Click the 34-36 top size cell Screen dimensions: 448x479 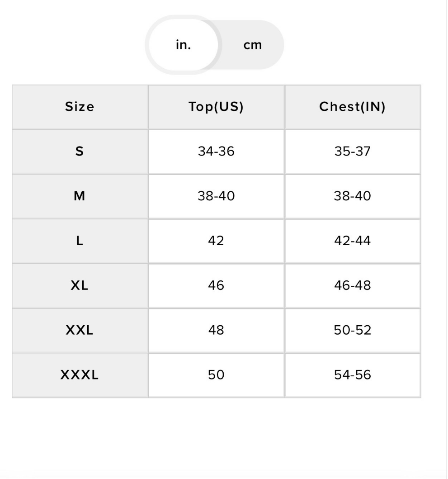[x=216, y=152]
